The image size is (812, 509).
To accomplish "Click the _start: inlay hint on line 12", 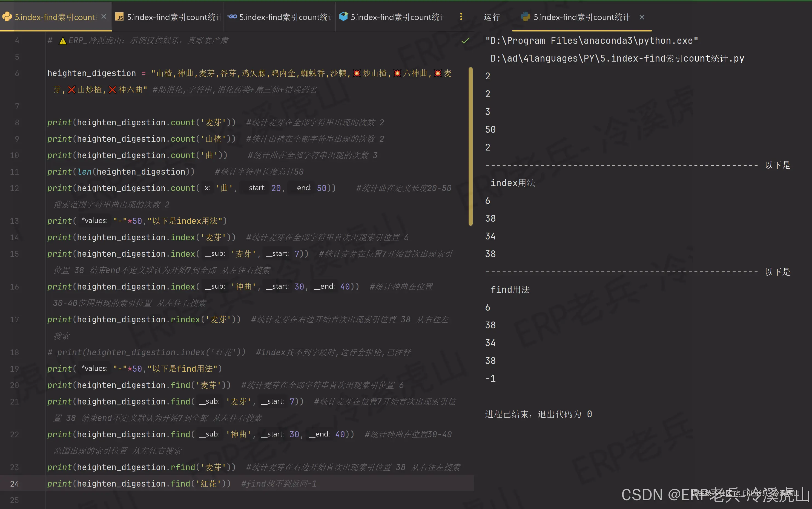I will tap(254, 188).
